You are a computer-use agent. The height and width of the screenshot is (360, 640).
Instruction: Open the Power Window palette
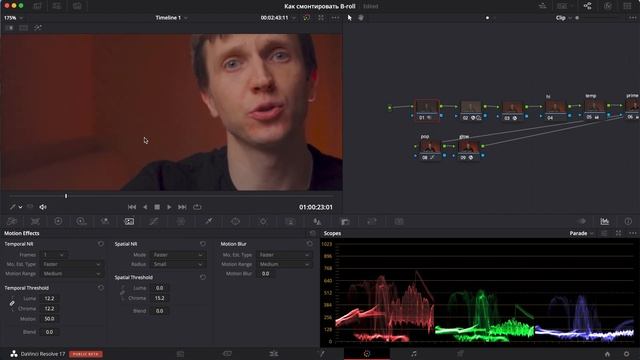236,221
